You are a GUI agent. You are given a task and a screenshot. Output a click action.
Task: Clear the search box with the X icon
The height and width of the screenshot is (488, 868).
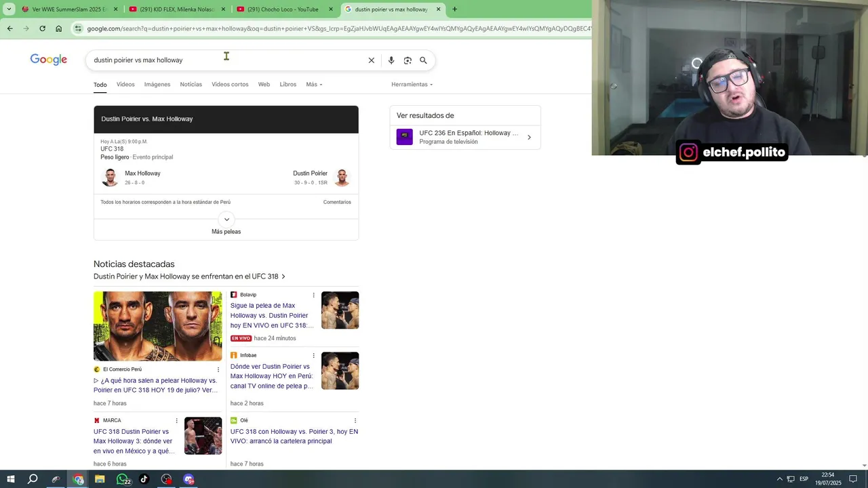coord(372,60)
